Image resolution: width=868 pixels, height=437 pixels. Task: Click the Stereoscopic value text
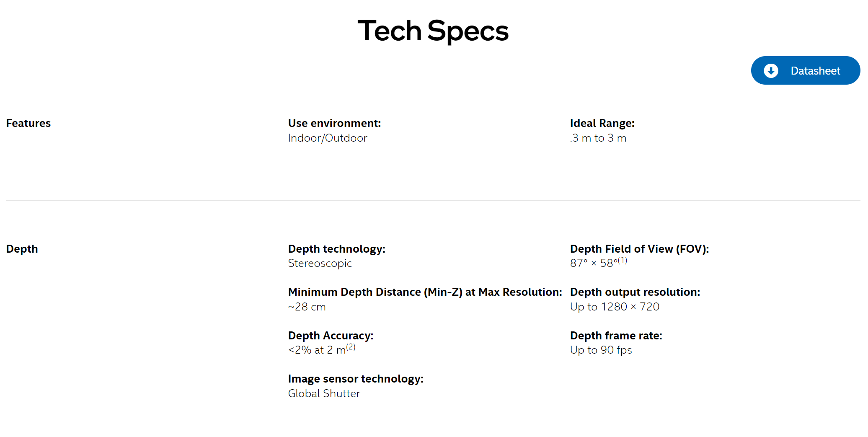pyautogui.click(x=320, y=263)
